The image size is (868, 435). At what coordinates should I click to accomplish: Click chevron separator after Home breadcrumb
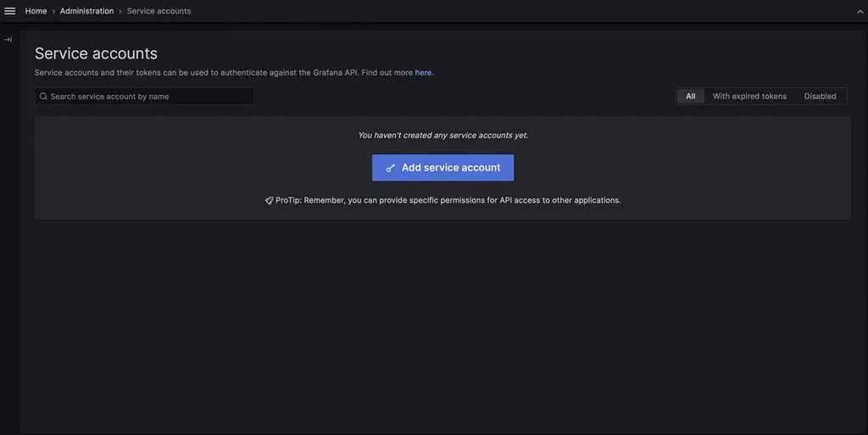(53, 11)
